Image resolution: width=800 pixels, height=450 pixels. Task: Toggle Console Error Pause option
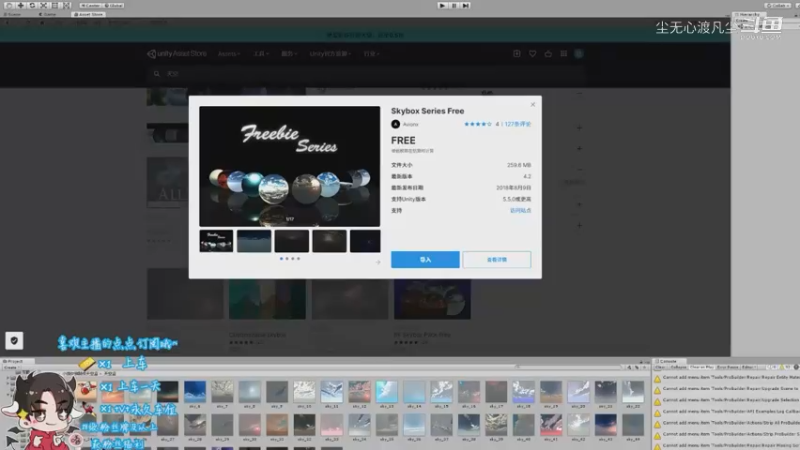(x=728, y=367)
